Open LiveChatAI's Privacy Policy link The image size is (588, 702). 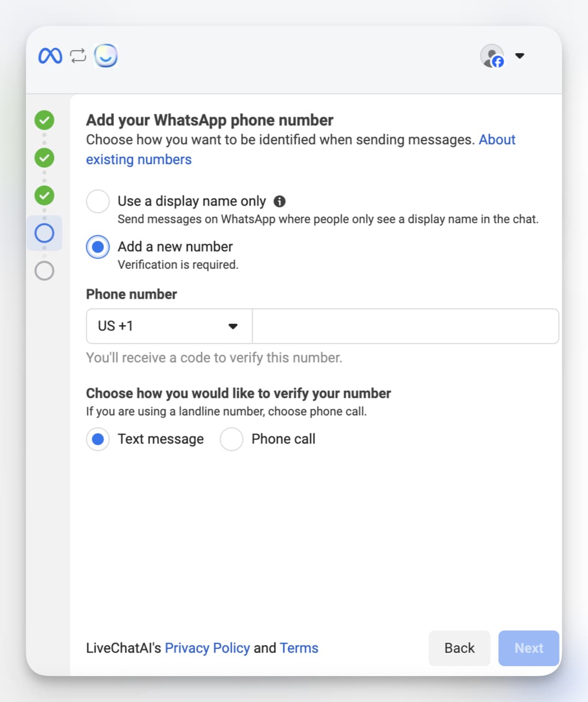coord(207,648)
